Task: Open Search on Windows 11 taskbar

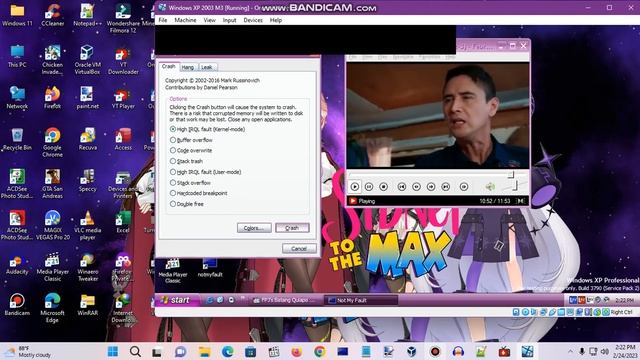Action: 135,351
